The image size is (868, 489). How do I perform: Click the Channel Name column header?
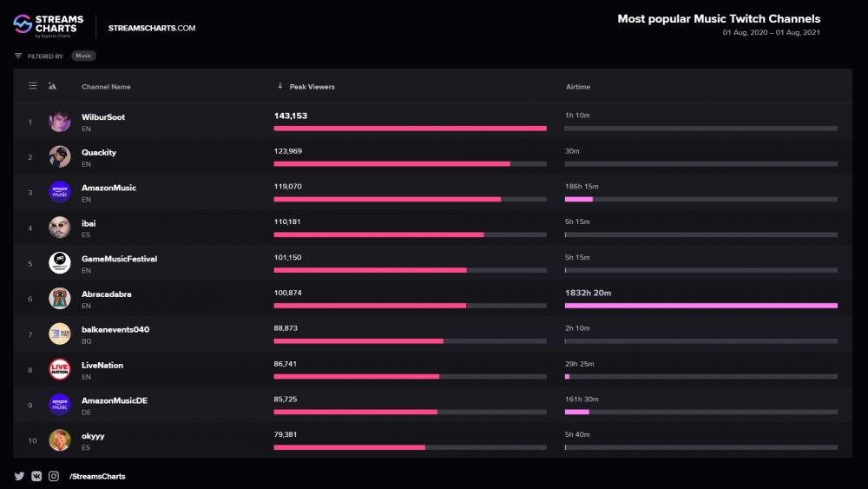[106, 87]
